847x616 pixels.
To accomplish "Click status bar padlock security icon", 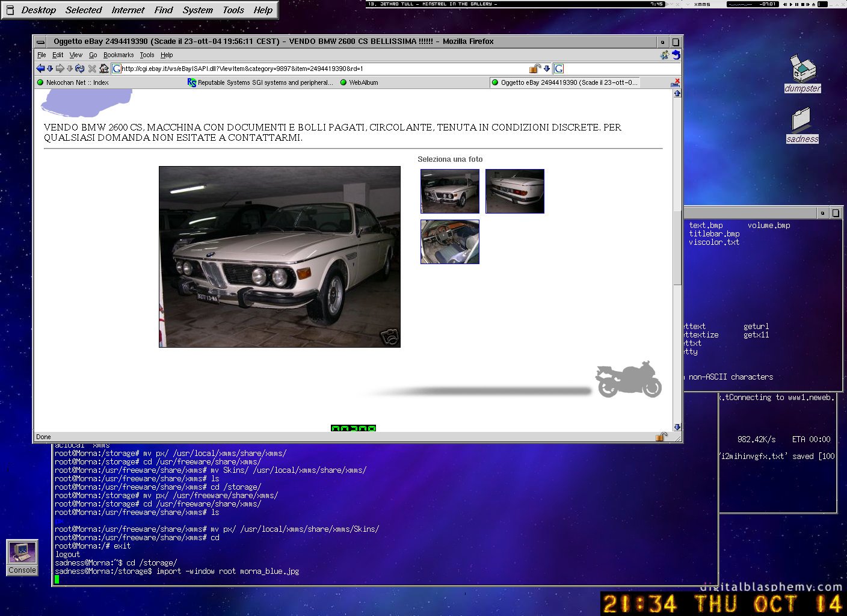I will coord(661,437).
